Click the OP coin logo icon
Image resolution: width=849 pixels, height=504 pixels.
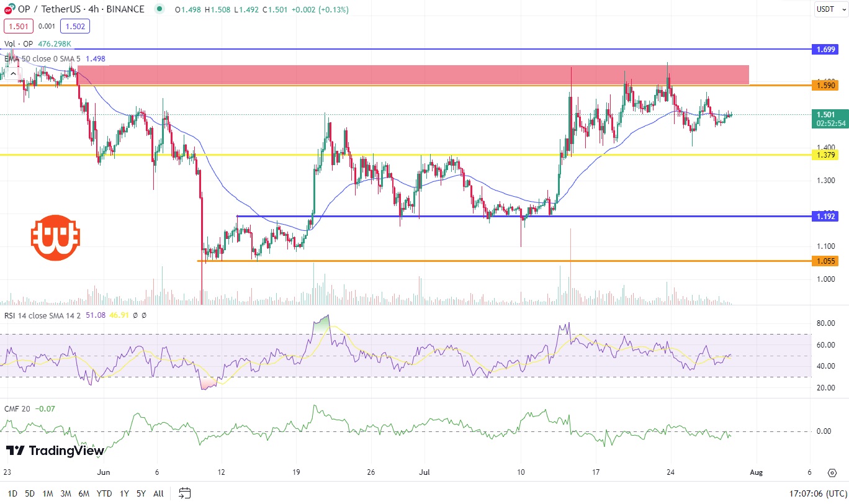(x=9, y=10)
